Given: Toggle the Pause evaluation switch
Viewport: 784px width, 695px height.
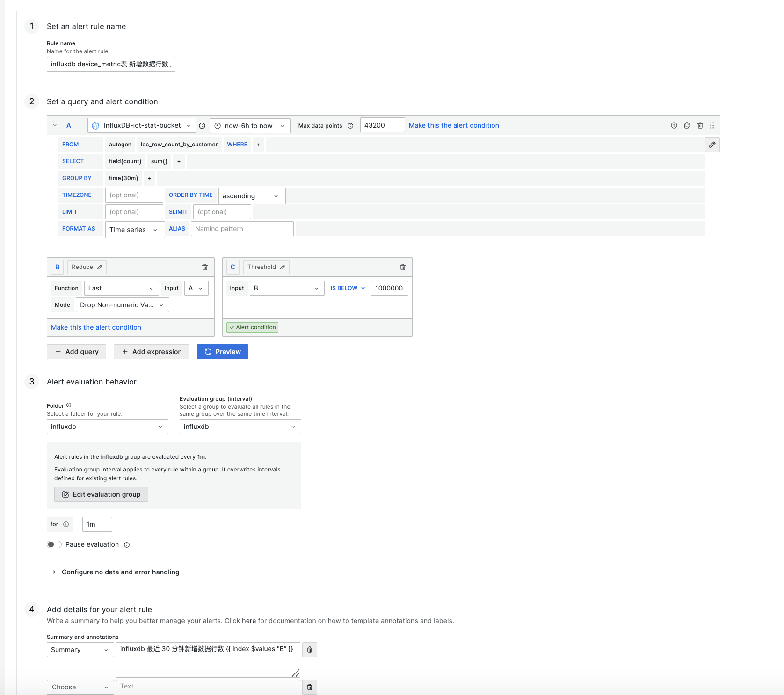Looking at the screenshot, I should pos(54,544).
